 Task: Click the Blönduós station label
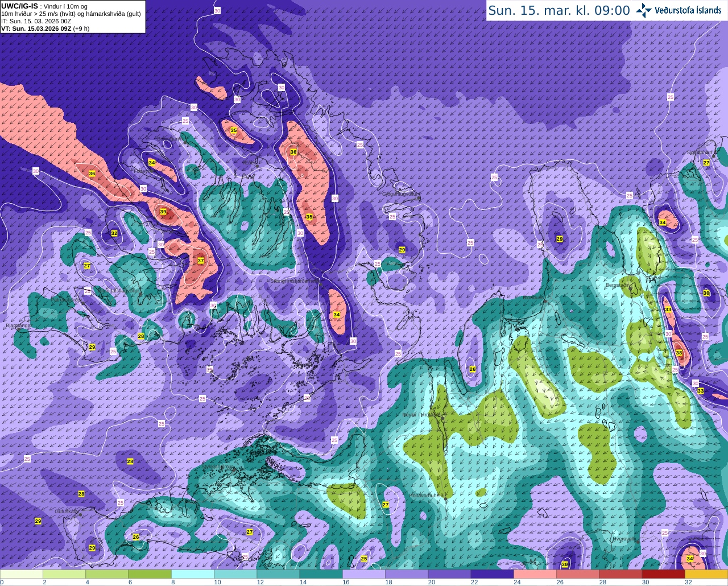click(533, 297)
